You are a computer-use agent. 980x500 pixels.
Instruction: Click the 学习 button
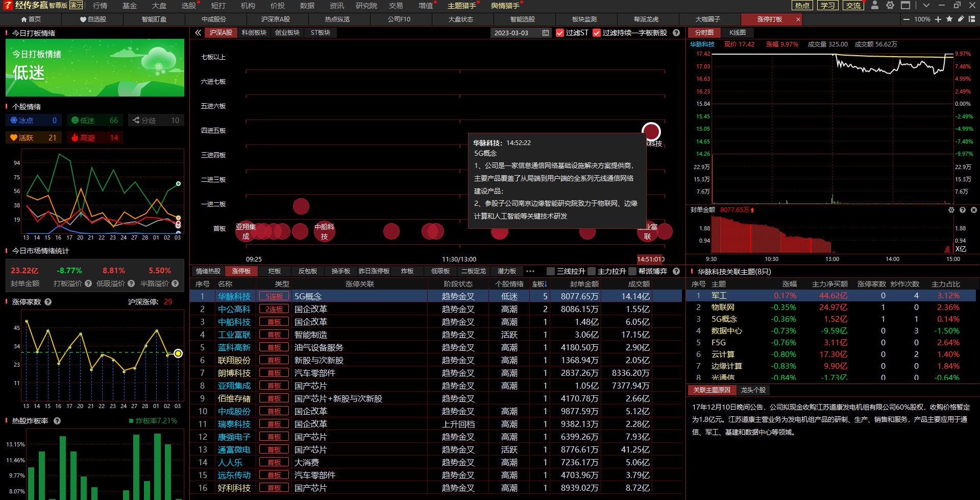point(828,6)
